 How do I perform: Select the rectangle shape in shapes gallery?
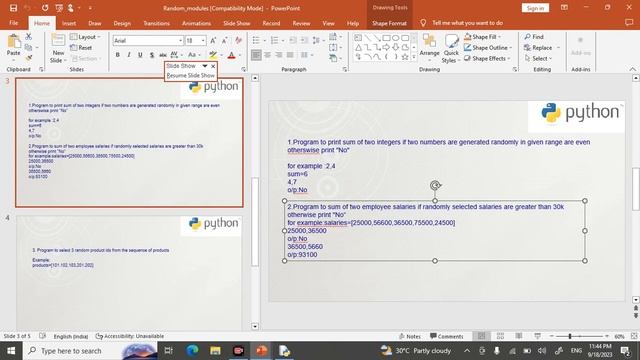point(386,38)
